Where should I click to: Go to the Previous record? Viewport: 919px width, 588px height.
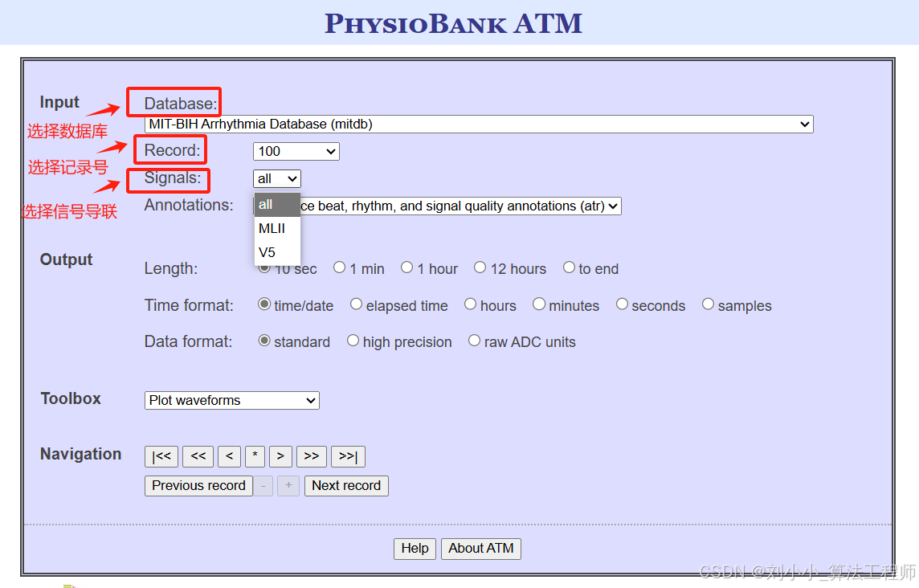coord(198,486)
